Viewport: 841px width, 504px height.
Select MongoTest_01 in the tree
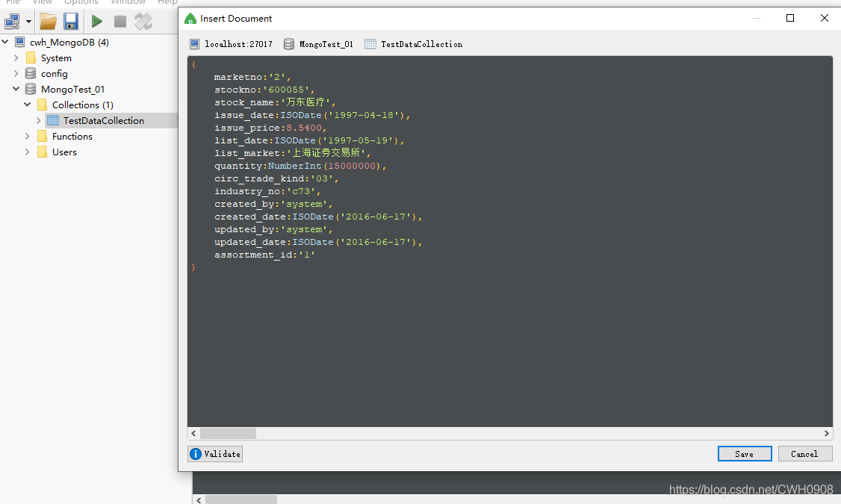(x=73, y=89)
